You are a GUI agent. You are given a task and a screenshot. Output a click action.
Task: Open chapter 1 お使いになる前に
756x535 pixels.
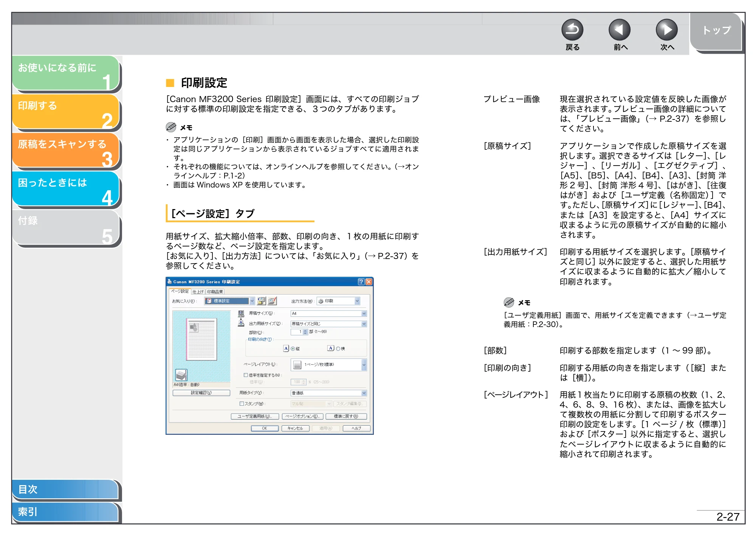point(66,73)
